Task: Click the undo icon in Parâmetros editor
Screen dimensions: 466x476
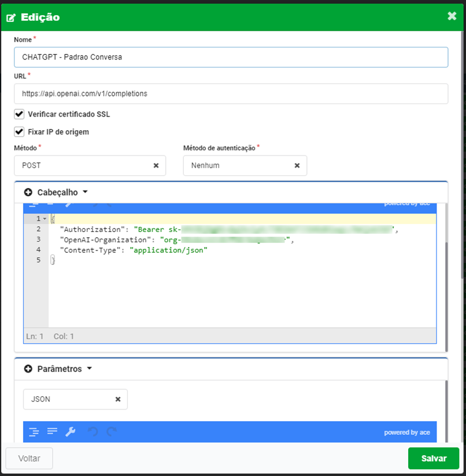Action: [93, 431]
